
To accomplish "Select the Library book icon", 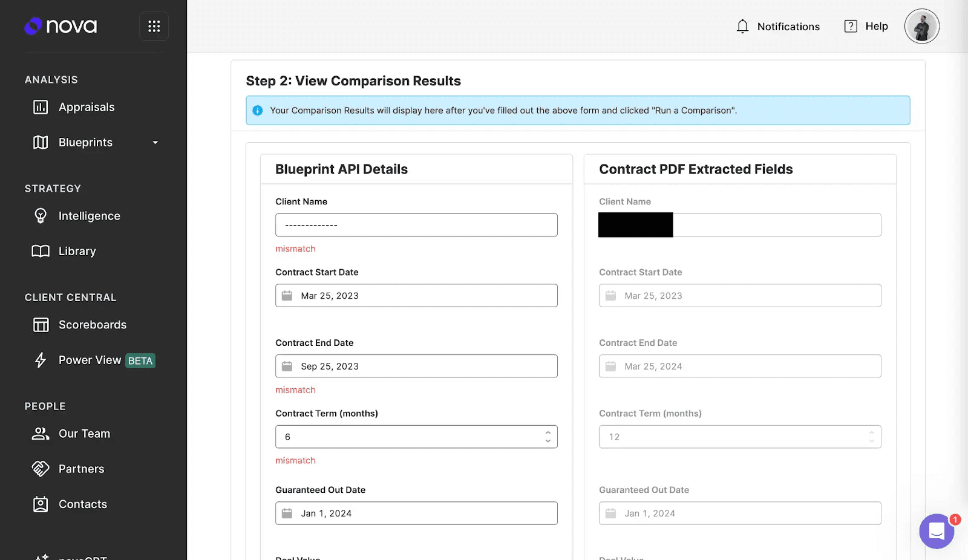I will pos(40,251).
